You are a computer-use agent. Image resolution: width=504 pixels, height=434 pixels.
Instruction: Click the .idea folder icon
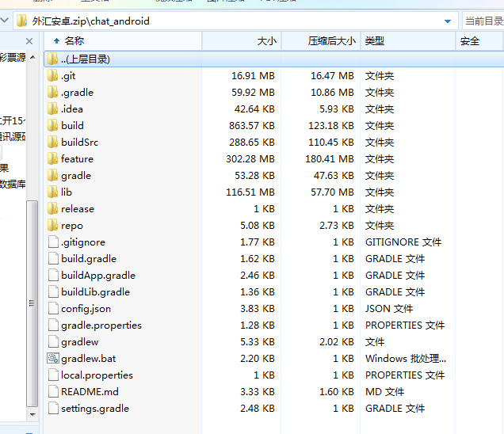pos(53,109)
